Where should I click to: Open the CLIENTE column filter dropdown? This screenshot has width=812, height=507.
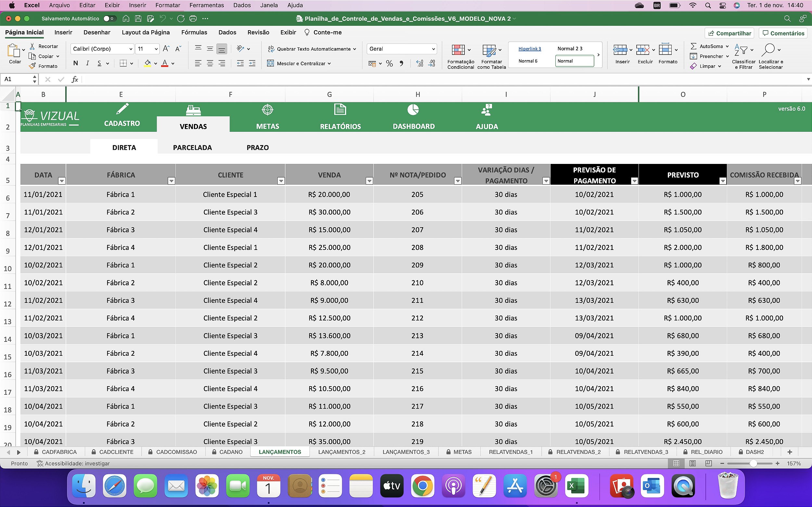[281, 180]
